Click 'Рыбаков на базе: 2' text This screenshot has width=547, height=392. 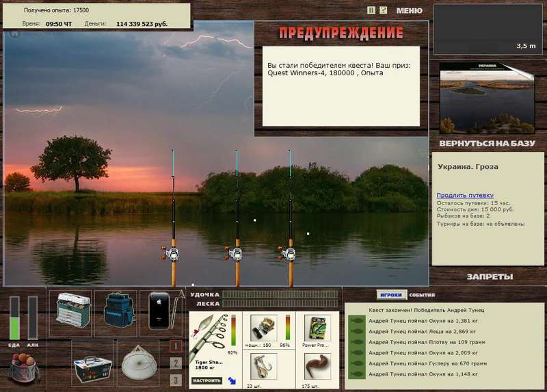(x=464, y=216)
